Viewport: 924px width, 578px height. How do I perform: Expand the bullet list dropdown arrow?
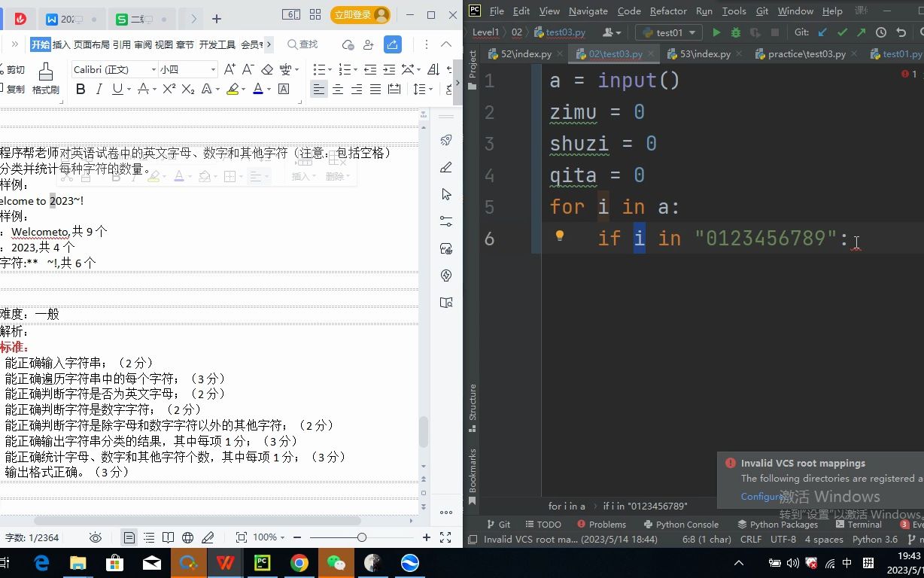pos(330,69)
